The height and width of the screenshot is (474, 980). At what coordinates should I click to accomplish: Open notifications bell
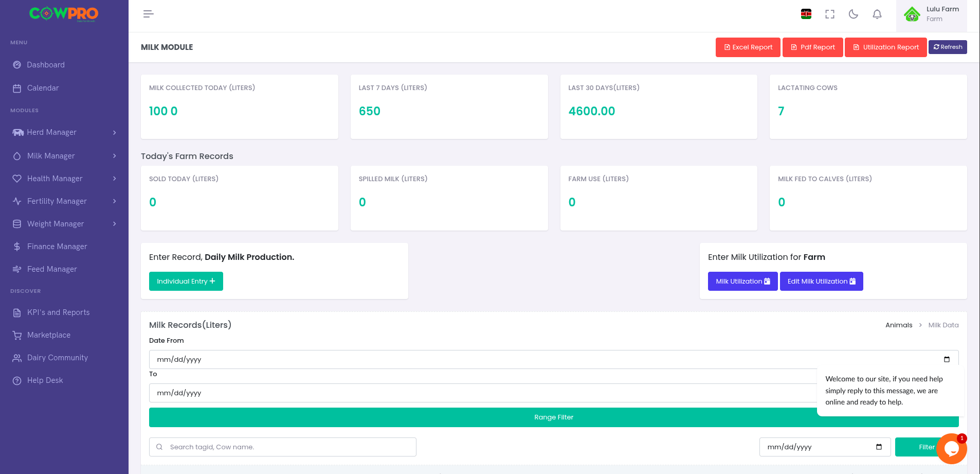pos(877,14)
